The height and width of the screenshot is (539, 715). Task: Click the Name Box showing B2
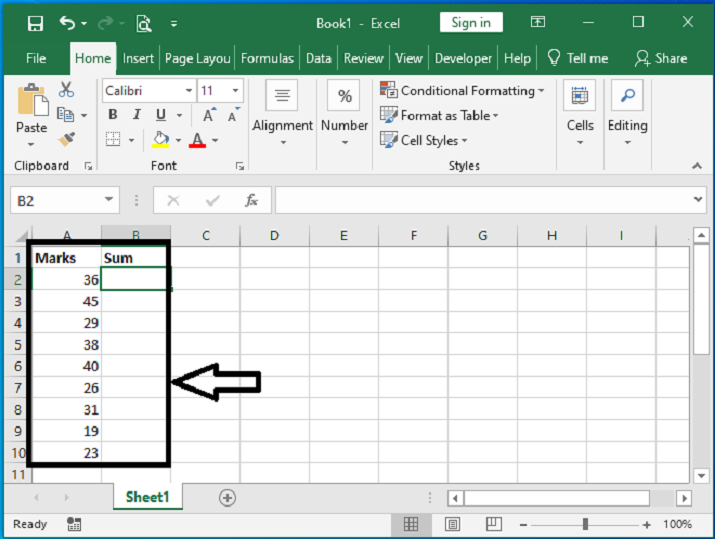65,200
